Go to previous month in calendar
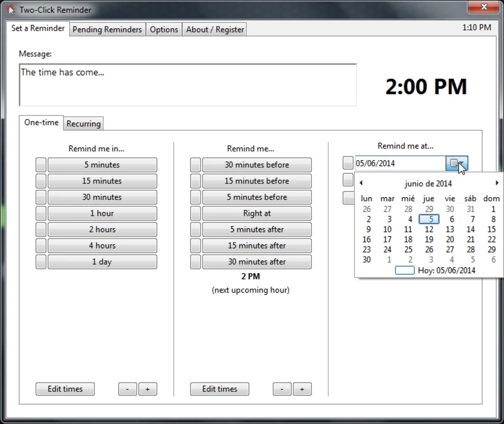 [x=361, y=183]
